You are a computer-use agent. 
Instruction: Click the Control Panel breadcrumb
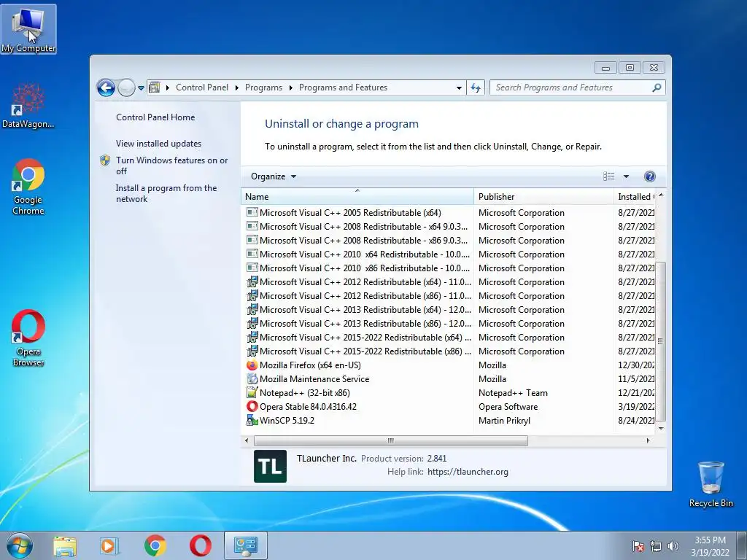[202, 87]
